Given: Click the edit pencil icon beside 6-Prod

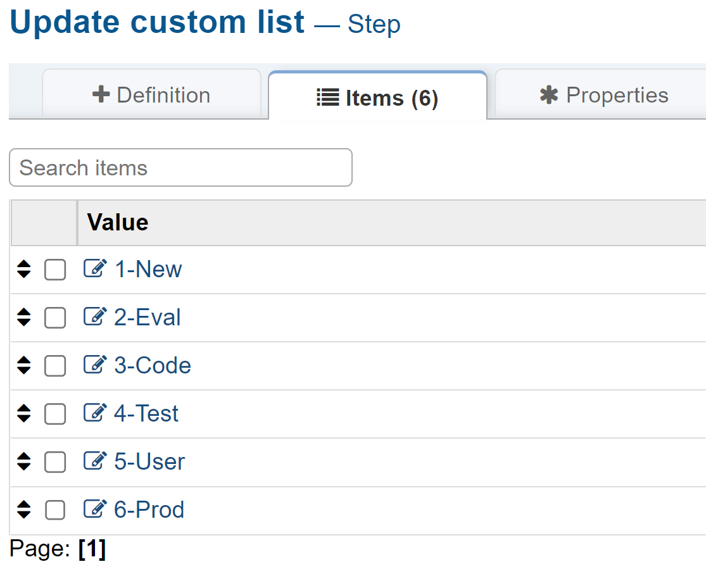Looking at the screenshot, I should pyautogui.click(x=95, y=510).
